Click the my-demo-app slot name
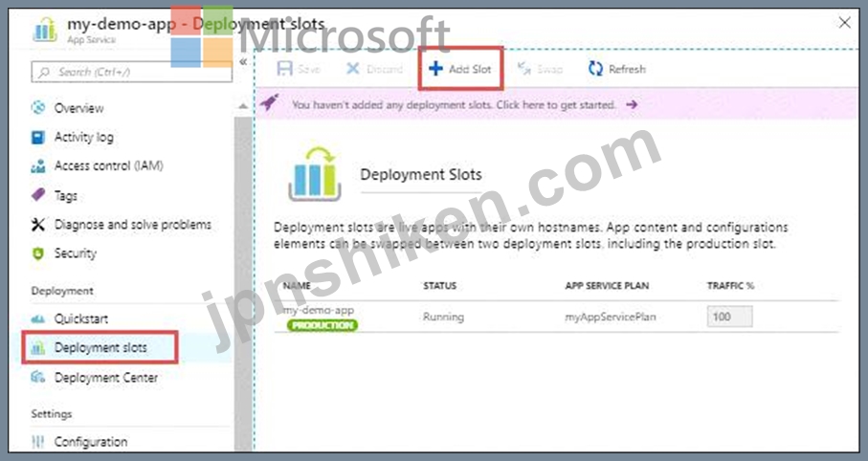 [319, 310]
